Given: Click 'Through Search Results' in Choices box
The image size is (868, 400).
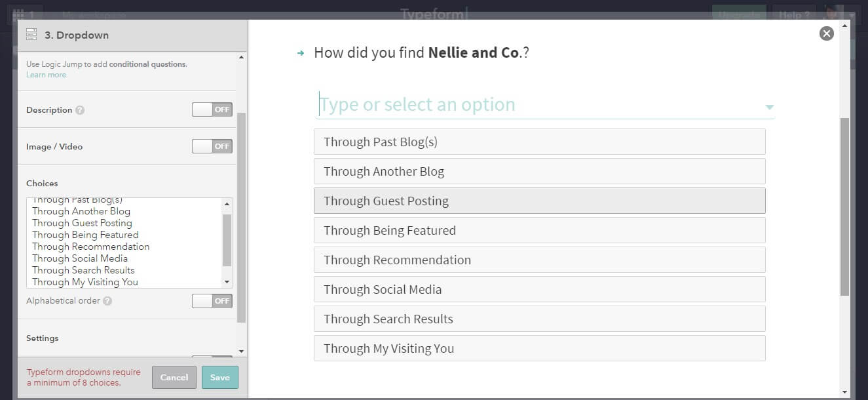Looking at the screenshot, I should click(x=83, y=270).
